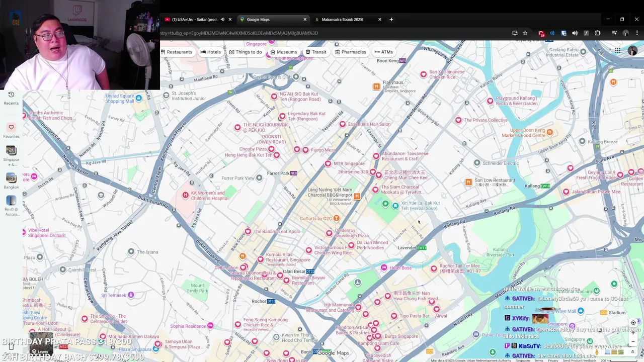Open the Google apps grid

click(x=617, y=51)
